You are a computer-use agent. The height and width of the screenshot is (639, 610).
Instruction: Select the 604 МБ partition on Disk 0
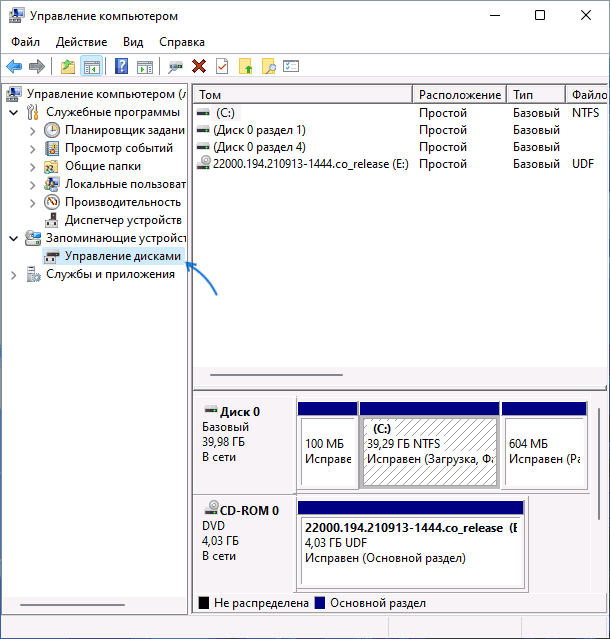[x=545, y=452]
